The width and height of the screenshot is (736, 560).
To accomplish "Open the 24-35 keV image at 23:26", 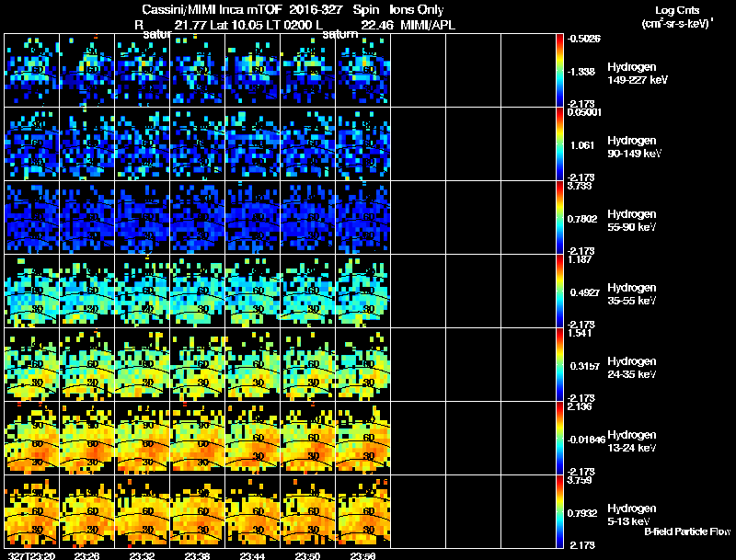I will (x=86, y=365).
